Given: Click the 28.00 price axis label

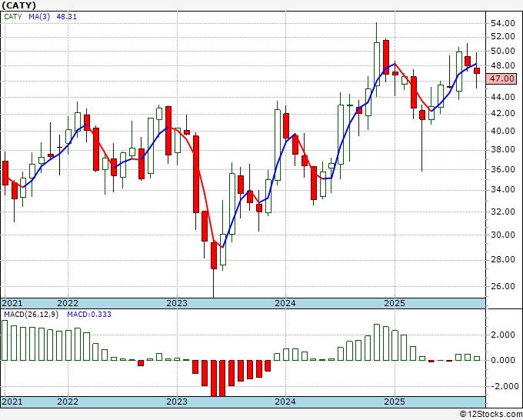Looking at the screenshot, I should pyautogui.click(x=503, y=259).
